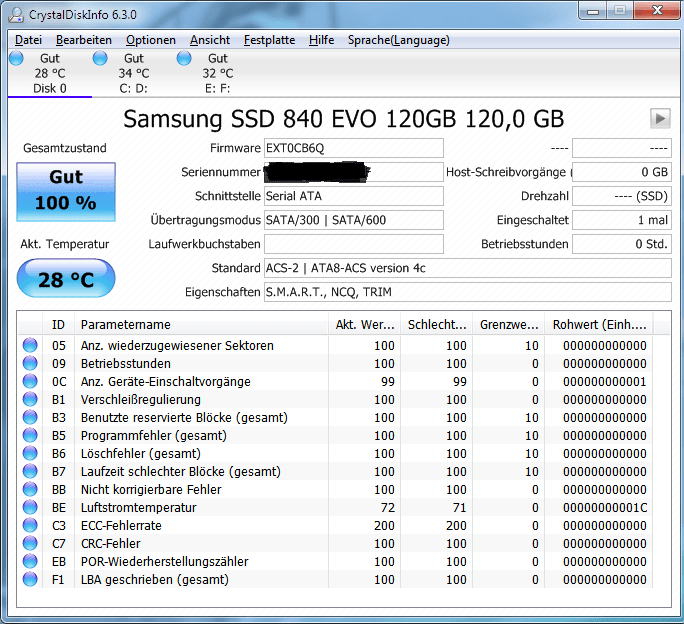Click the Eingeschaltet value 1 mal
Image resolution: width=684 pixels, height=624 pixels.
[622, 220]
